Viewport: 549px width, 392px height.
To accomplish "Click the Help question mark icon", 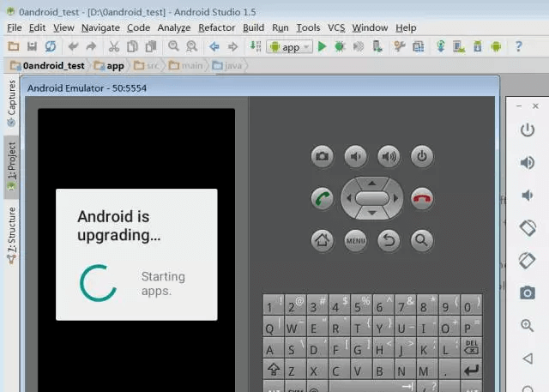I will click(x=518, y=46).
